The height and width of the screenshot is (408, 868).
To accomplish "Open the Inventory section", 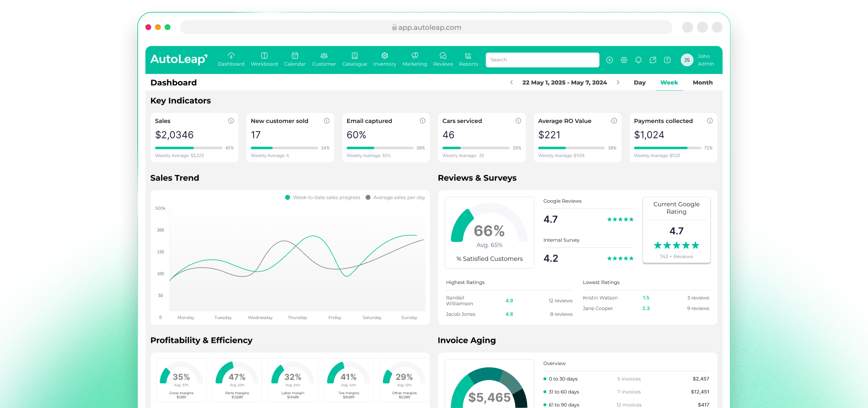I will point(384,59).
